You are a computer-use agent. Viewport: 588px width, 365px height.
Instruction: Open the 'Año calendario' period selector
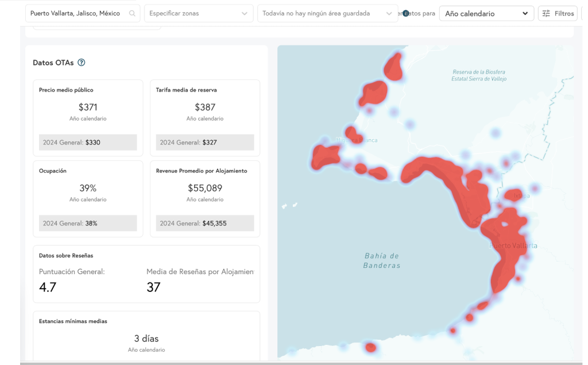486,13
